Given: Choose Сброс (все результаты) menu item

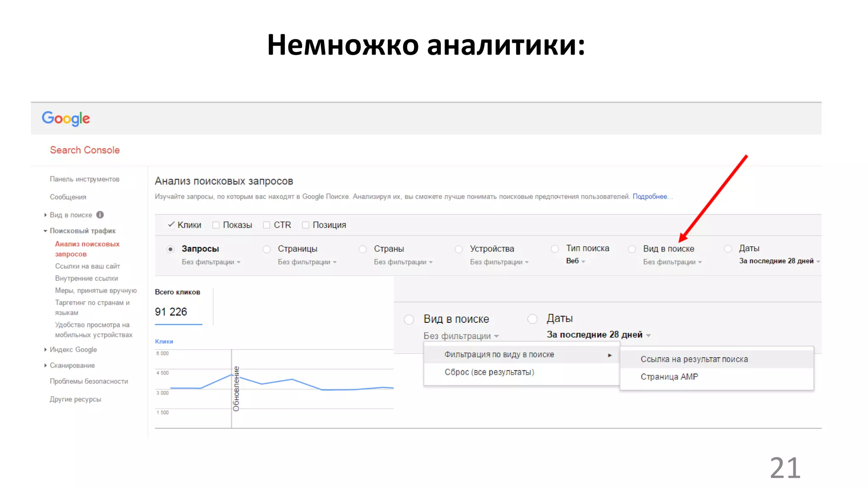Looking at the screenshot, I should click(522, 372).
